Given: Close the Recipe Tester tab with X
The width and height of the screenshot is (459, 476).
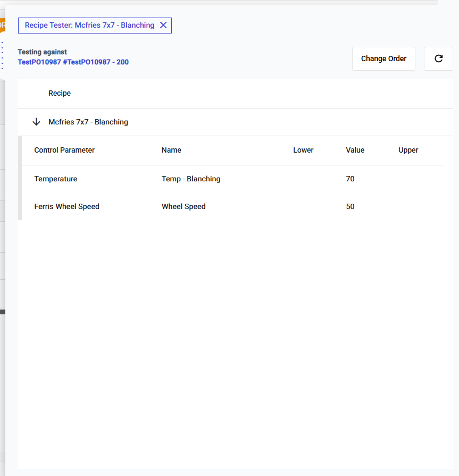Looking at the screenshot, I should 163,26.
